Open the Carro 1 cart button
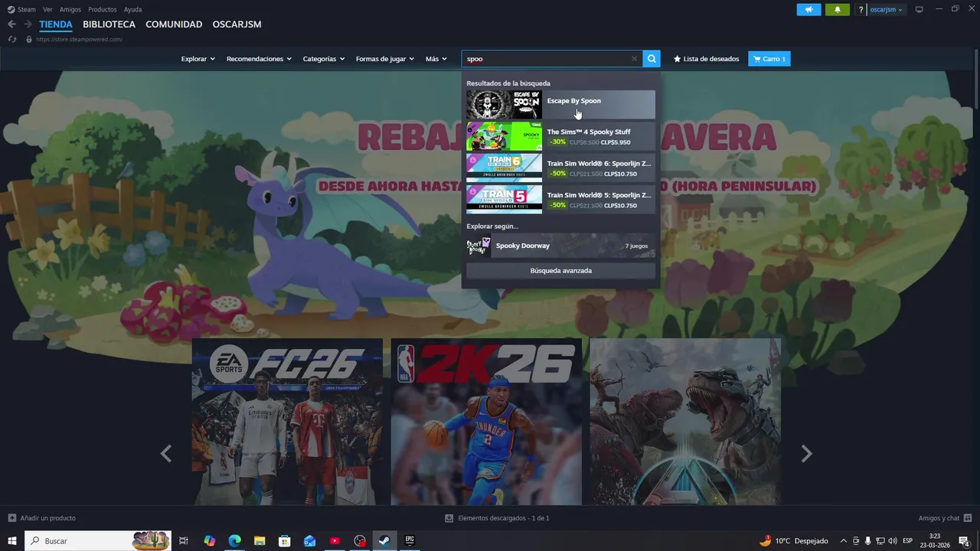Screen dimensions: 980x551 [x=769, y=59]
